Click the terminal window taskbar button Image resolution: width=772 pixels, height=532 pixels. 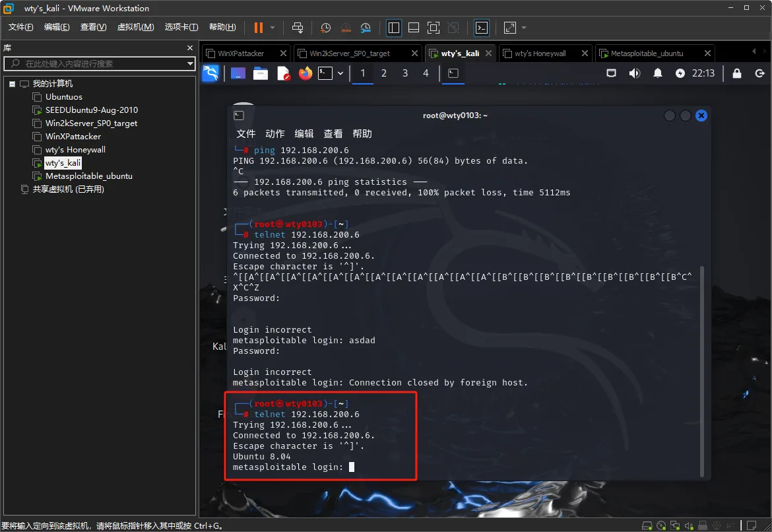(453, 73)
